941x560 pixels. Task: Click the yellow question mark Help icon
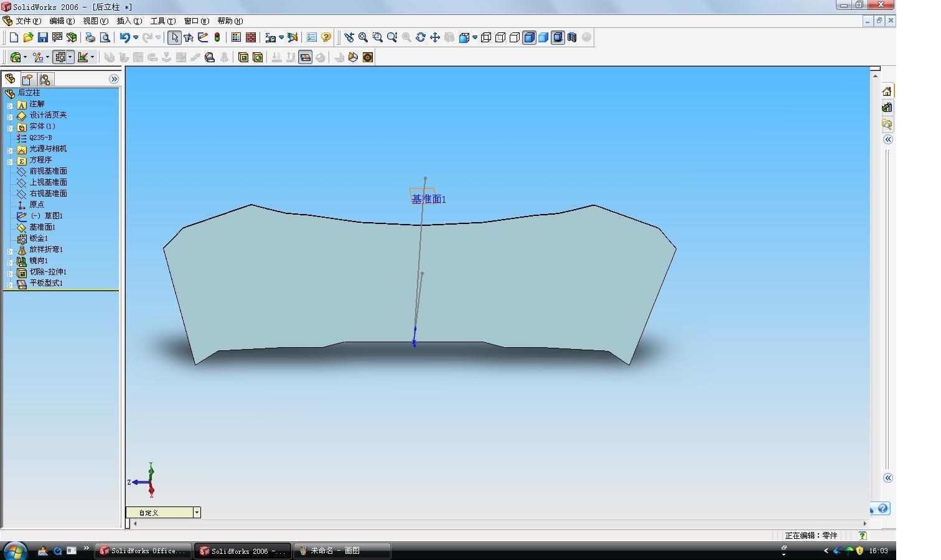[326, 37]
